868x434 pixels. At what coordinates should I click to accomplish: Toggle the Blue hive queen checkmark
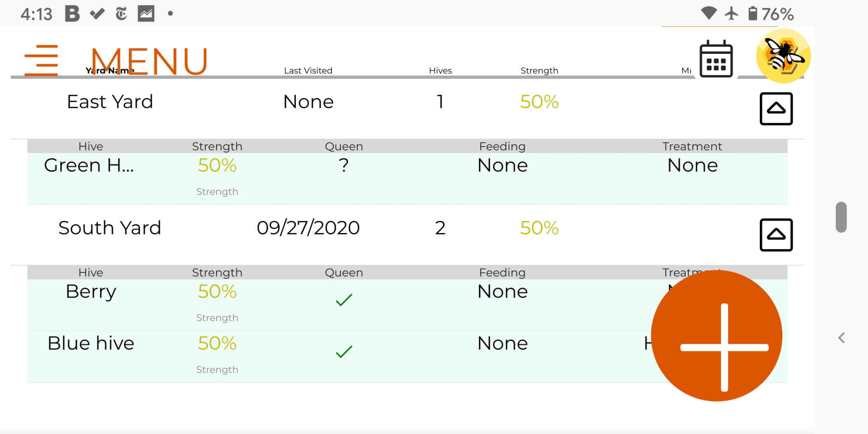(x=344, y=351)
